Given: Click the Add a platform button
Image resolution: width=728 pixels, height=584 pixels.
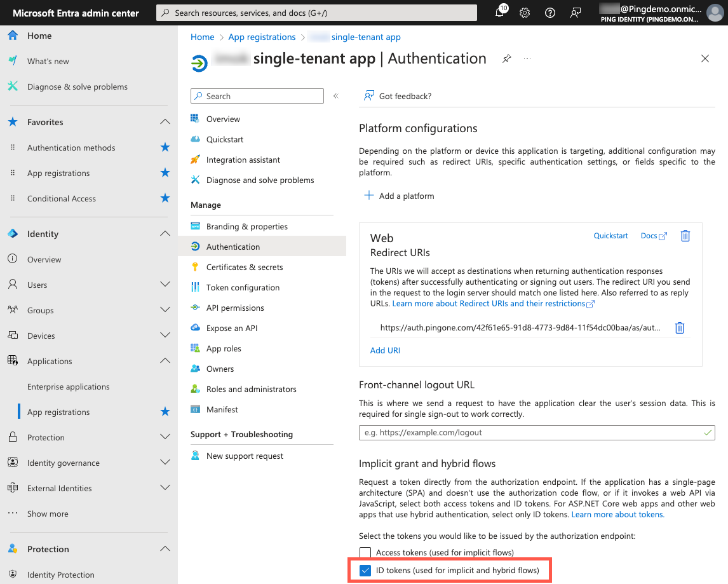Looking at the screenshot, I should (x=400, y=196).
